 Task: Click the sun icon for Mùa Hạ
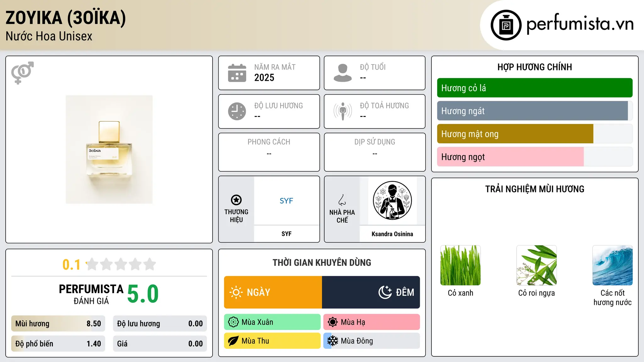click(x=333, y=322)
